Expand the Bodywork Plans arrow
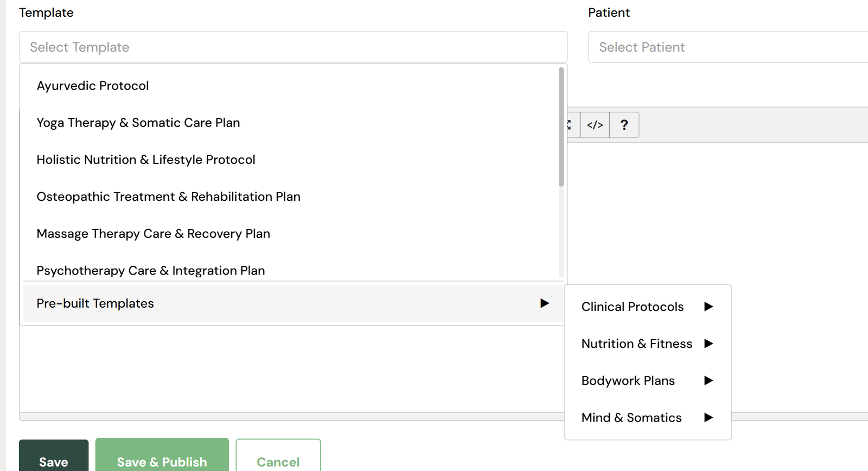868x471 pixels. click(709, 380)
